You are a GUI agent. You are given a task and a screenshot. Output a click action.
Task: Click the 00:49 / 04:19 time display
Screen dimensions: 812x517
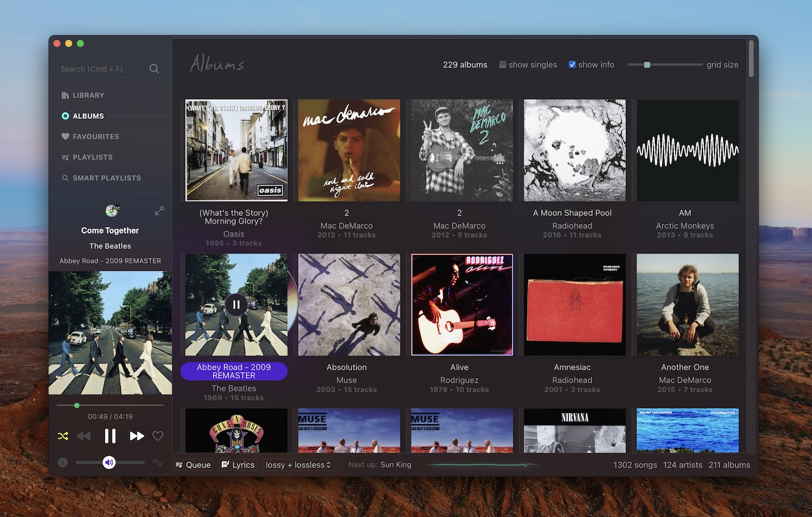110,417
